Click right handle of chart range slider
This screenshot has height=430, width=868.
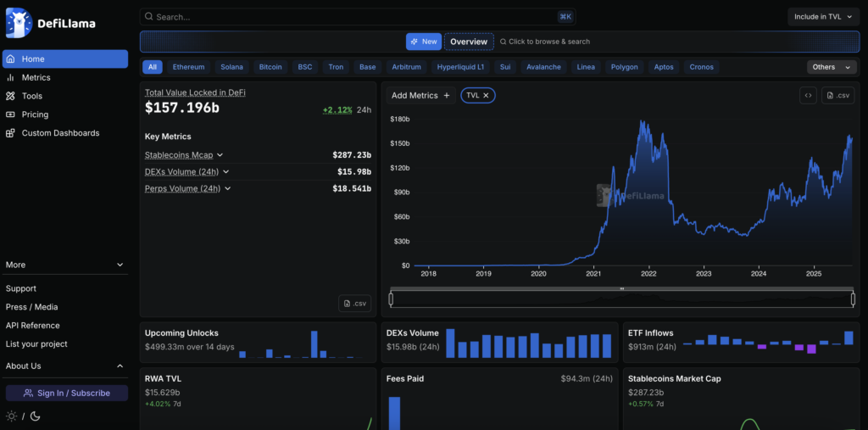(x=853, y=299)
